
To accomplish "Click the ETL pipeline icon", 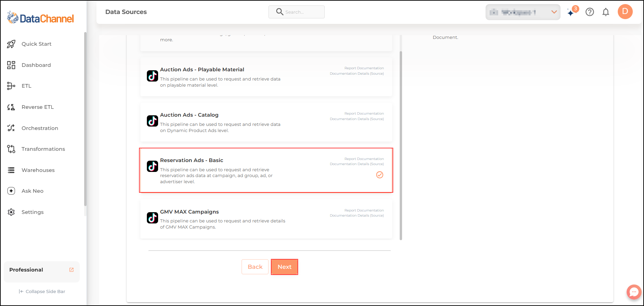I will (x=11, y=86).
